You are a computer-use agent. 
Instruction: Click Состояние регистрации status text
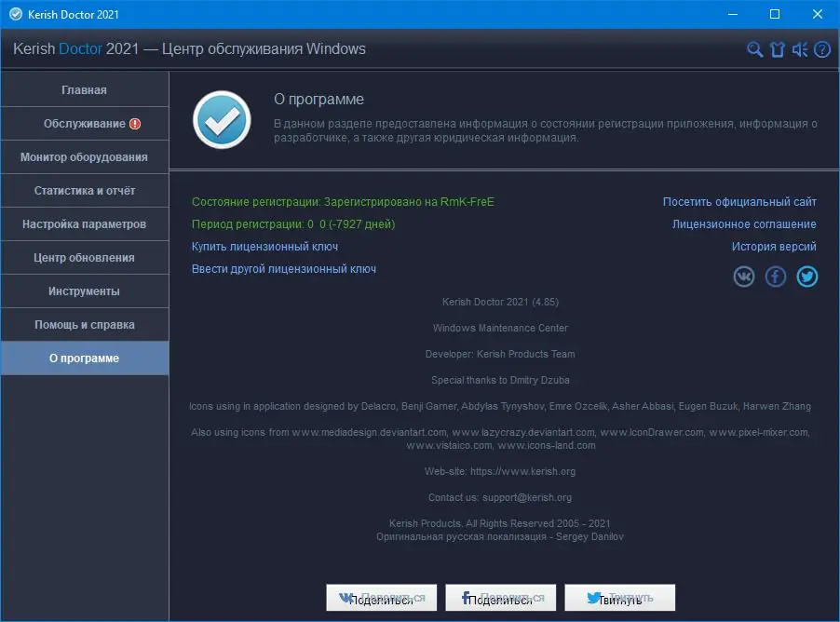click(343, 202)
